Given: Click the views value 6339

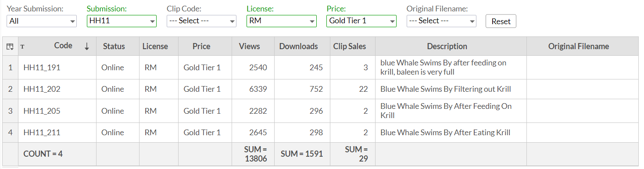Looking at the screenshot, I should [x=258, y=89].
